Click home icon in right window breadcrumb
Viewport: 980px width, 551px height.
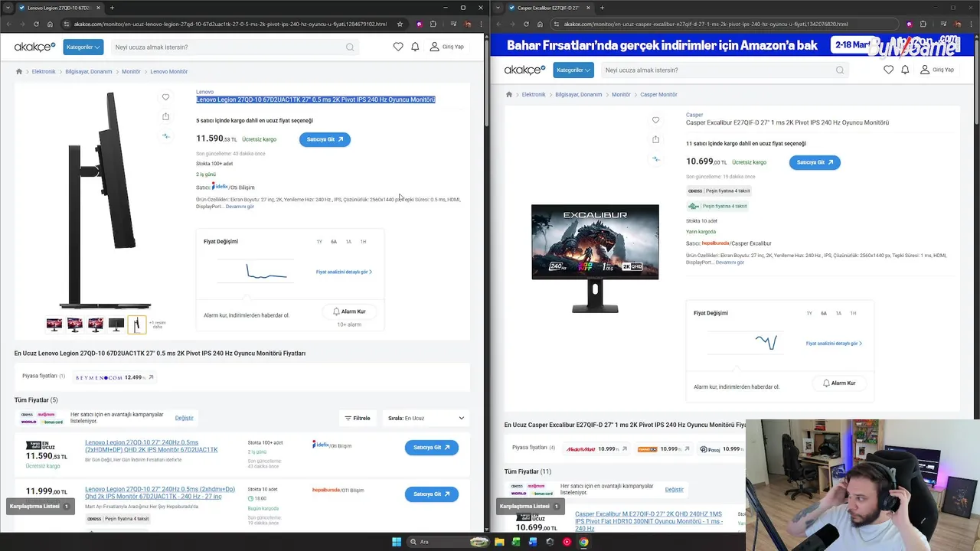(509, 94)
